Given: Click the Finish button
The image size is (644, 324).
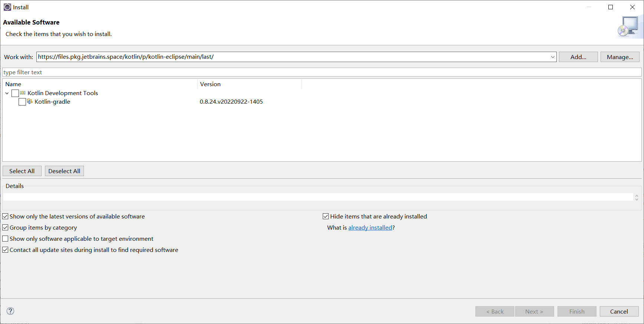Looking at the screenshot, I should (577, 311).
